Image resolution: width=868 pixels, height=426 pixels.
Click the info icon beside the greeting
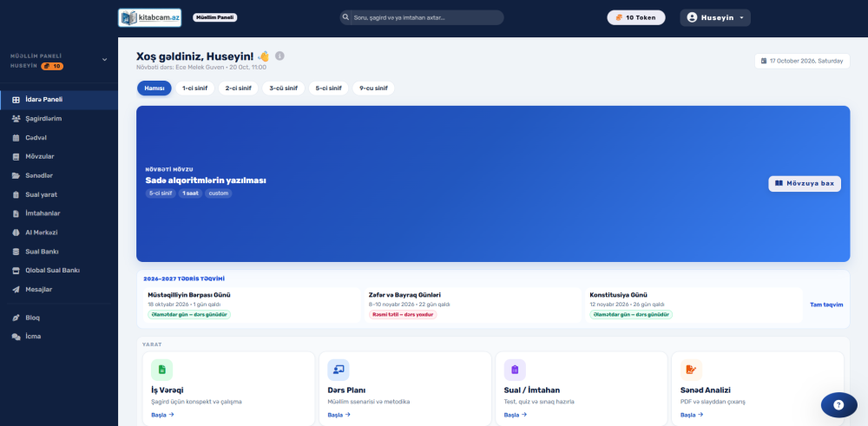[x=279, y=56]
